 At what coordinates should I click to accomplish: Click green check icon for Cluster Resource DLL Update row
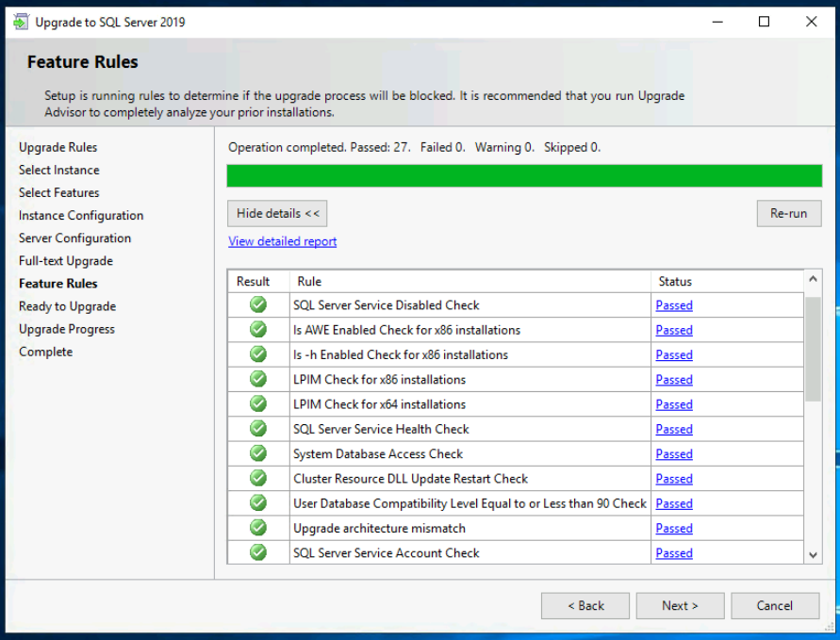[258, 478]
